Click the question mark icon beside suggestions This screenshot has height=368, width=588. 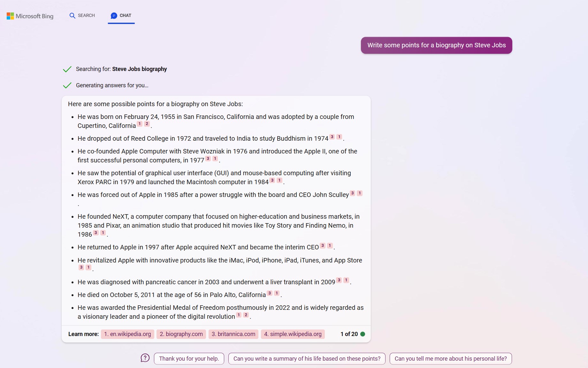pos(145,358)
